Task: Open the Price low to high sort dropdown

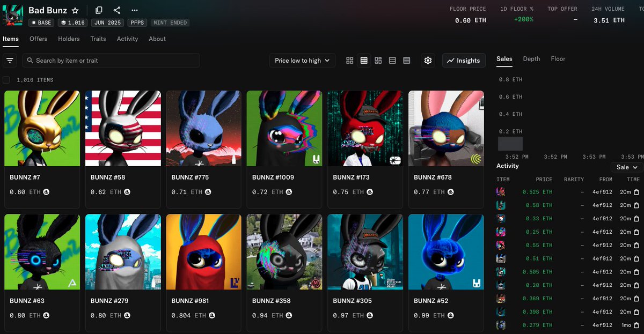Action: coord(302,61)
